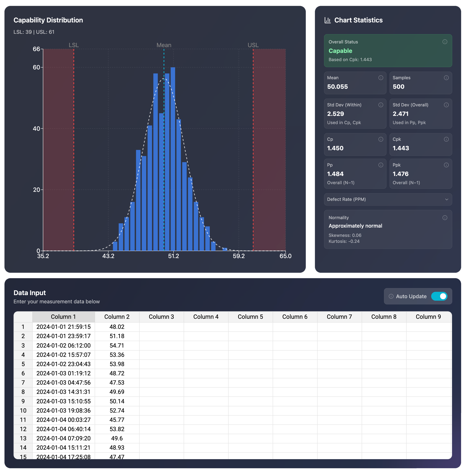466x476 pixels.
Task: Select the cell with value 54.71
Action: [x=117, y=346]
